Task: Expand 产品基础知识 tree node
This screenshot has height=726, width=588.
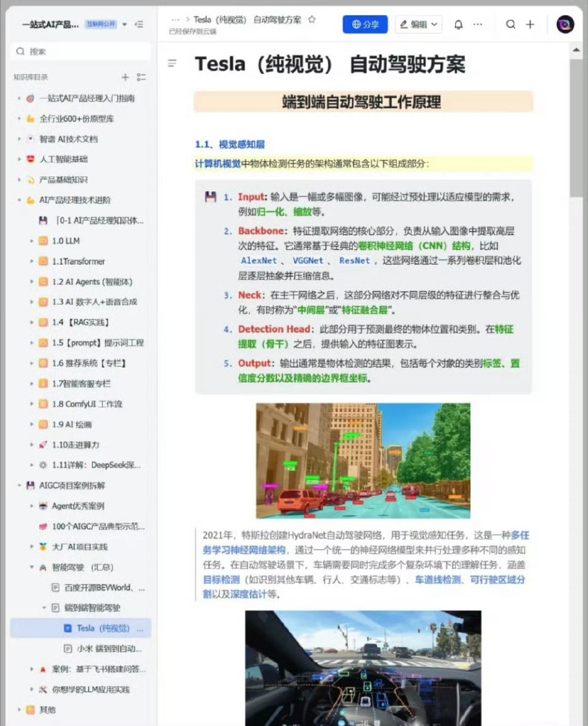Action: [x=19, y=180]
